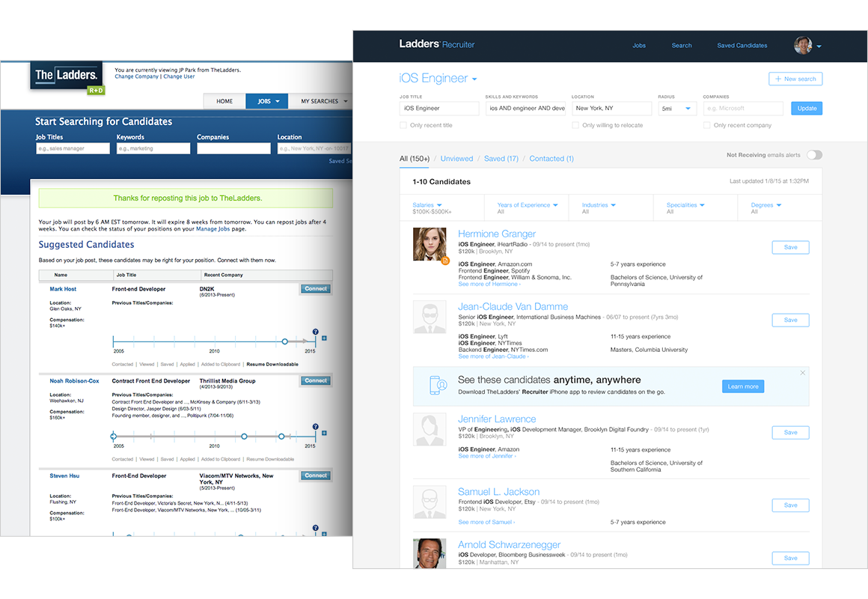
Task: Click the help icon on Steven Hsu's timeline
Action: 316,528
